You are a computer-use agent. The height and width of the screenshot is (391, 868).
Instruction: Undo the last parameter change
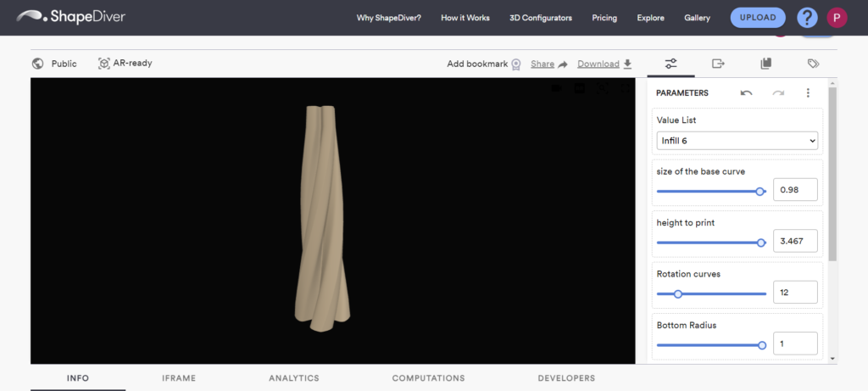[x=746, y=93]
